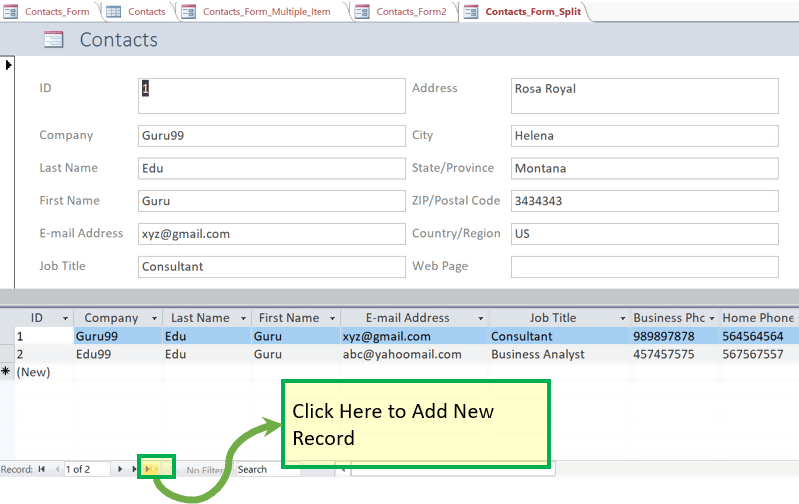The image size is (799, 504).
Task: Select Contacts_Form_Split tab
Action: click(524, 11)
